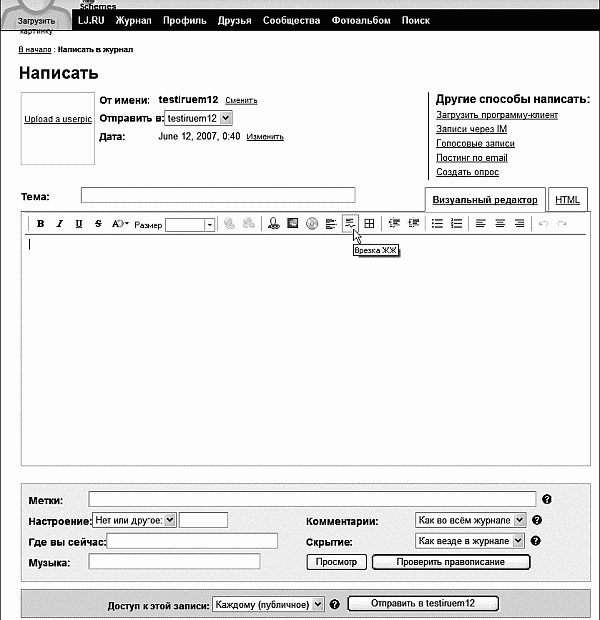Align text to the left

(481, 224)
